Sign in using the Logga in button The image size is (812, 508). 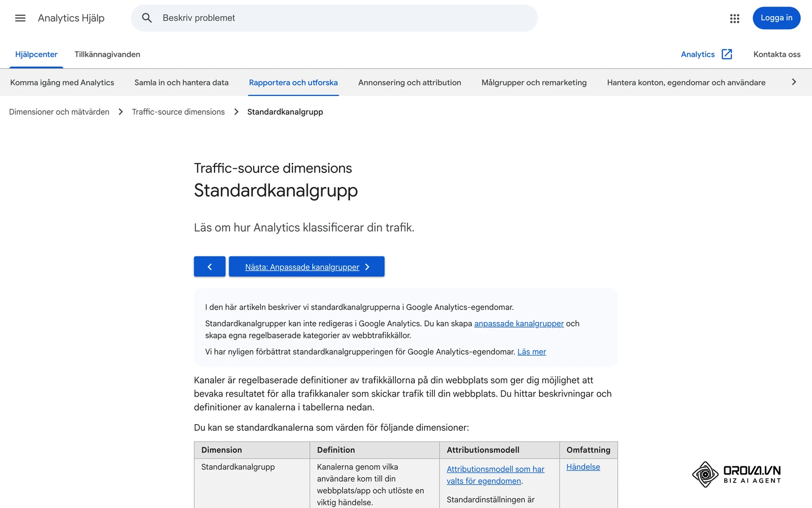click(x=776, y=18)
